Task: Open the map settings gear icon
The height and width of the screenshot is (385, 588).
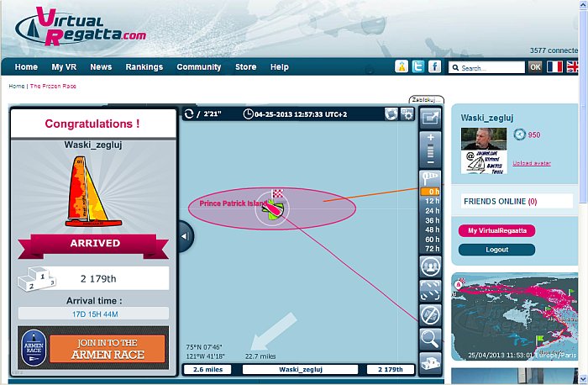Action: (x=407, y=114)
